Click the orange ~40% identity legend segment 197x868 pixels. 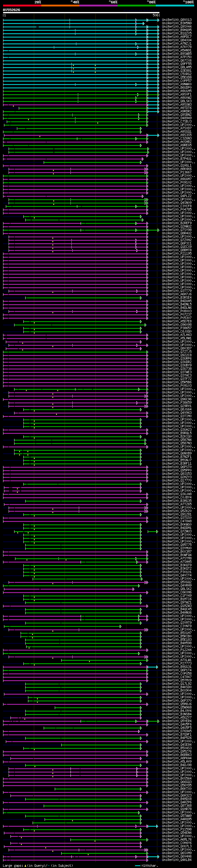click(x=60, y=6)
